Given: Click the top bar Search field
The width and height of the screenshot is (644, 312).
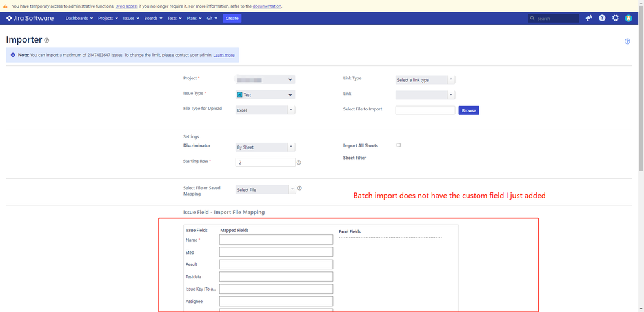Looking at the screenshot, I should 554,18.
